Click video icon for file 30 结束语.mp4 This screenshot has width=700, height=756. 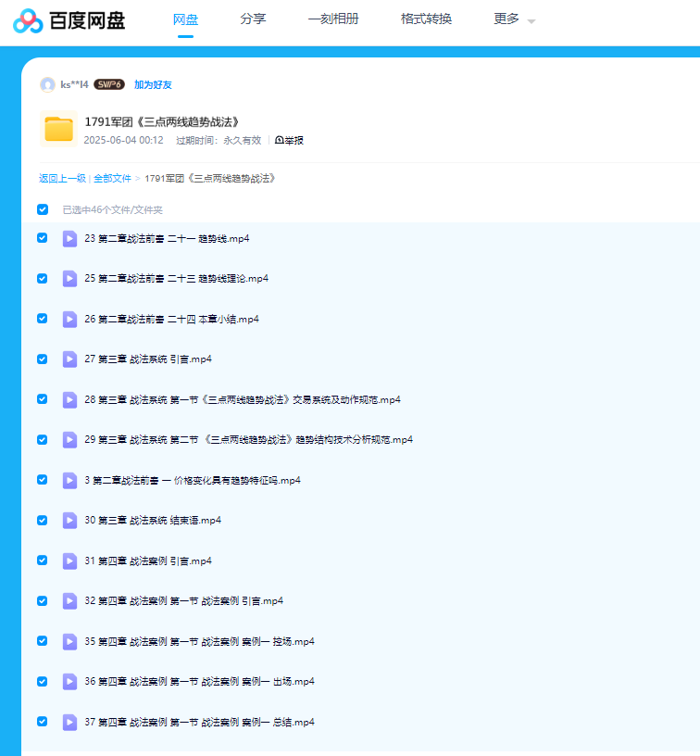click(69, 521)
